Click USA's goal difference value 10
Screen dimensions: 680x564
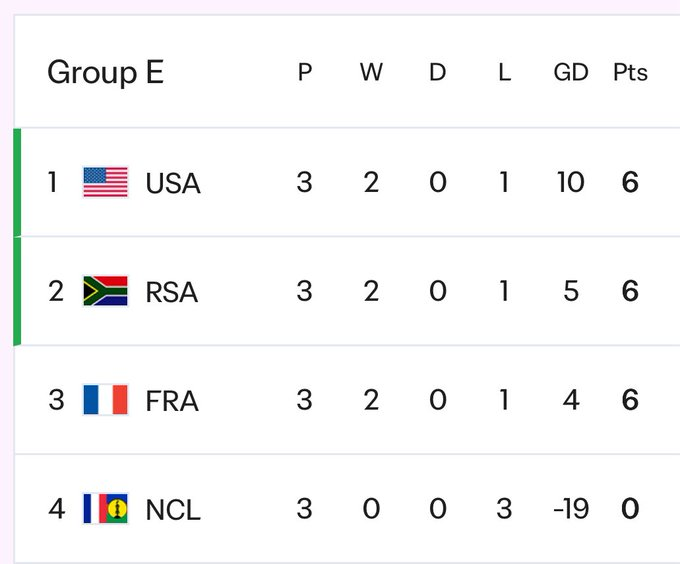570,183
